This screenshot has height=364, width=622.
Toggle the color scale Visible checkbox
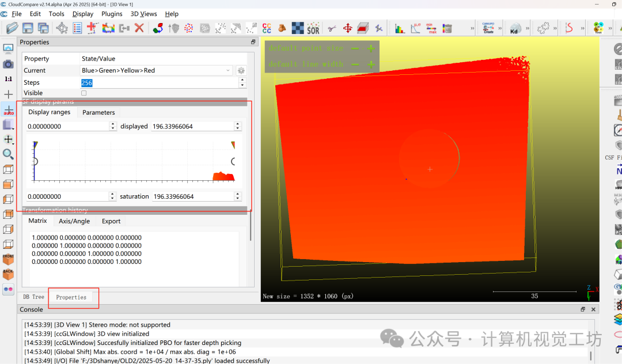(84, 93)
